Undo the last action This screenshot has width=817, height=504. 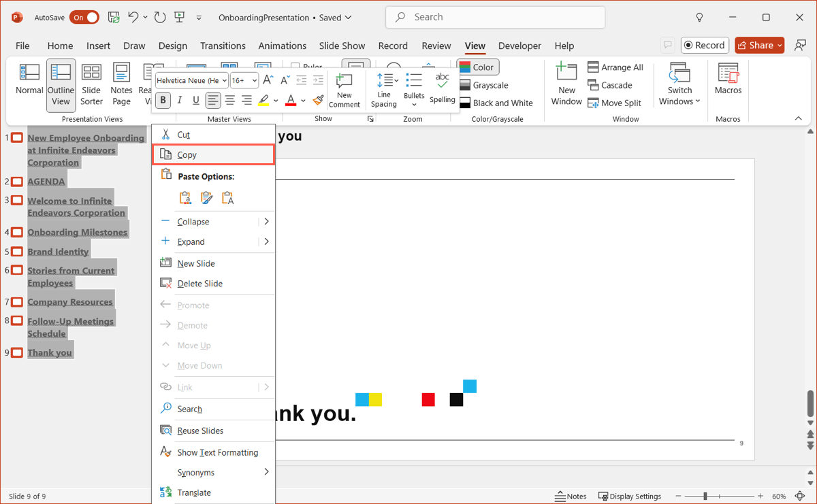coord(133,17)
